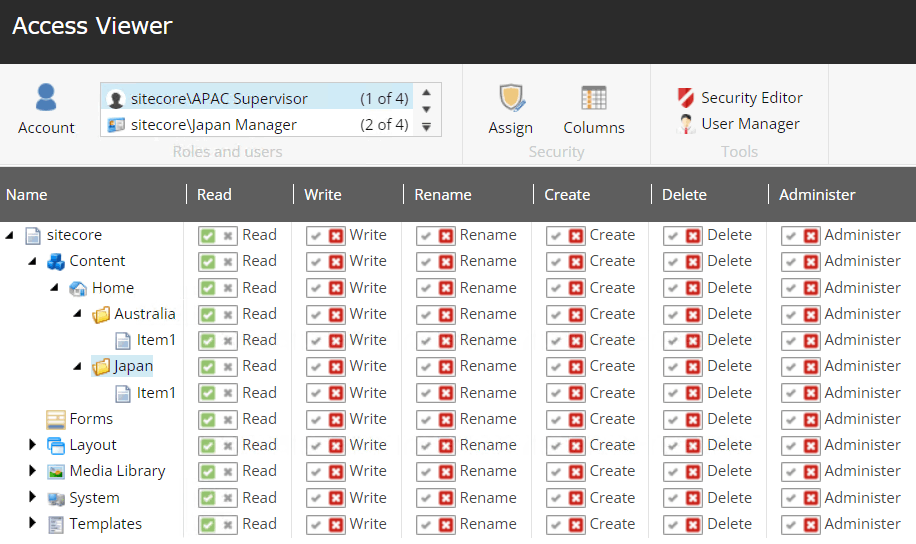Click the Rename column header
The width and height of the screenshot is (916, 544).
443,195
